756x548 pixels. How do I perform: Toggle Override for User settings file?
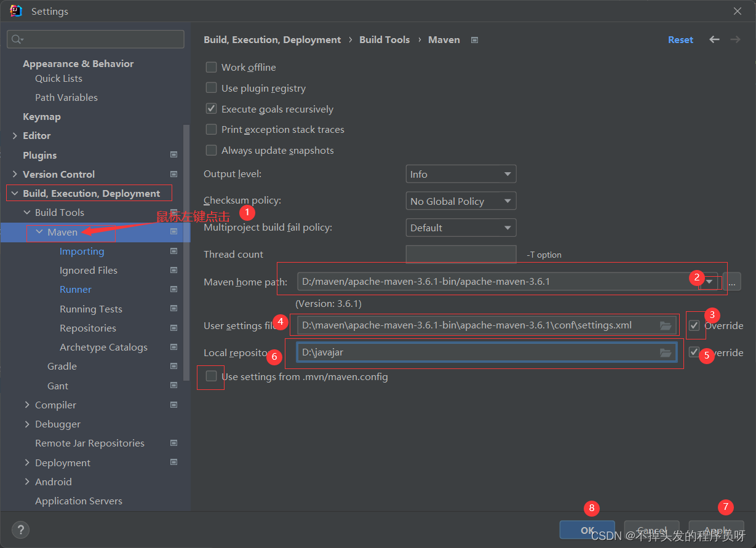694,325
